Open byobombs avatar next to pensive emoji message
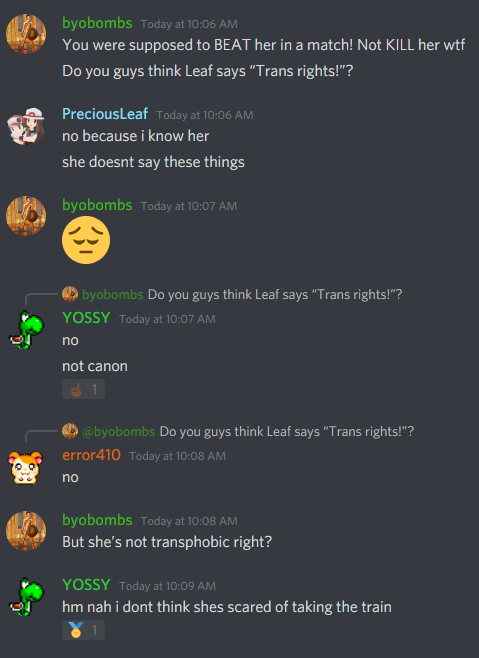Image resolution: width=479 pixels, height=658 pixels. [x=26, y=216]
